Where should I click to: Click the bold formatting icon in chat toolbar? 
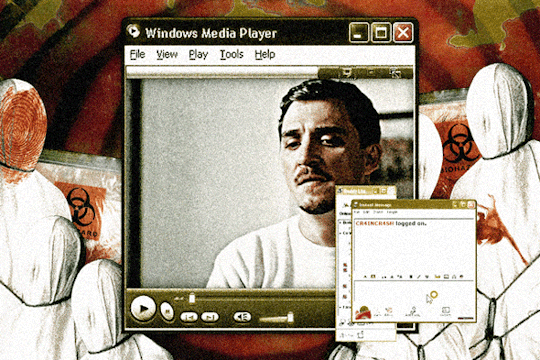point(411,277)
